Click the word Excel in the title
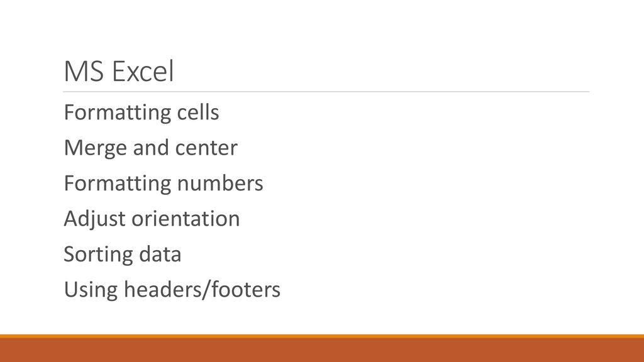This screenshot has height=362, width=644. click(143, 72)
